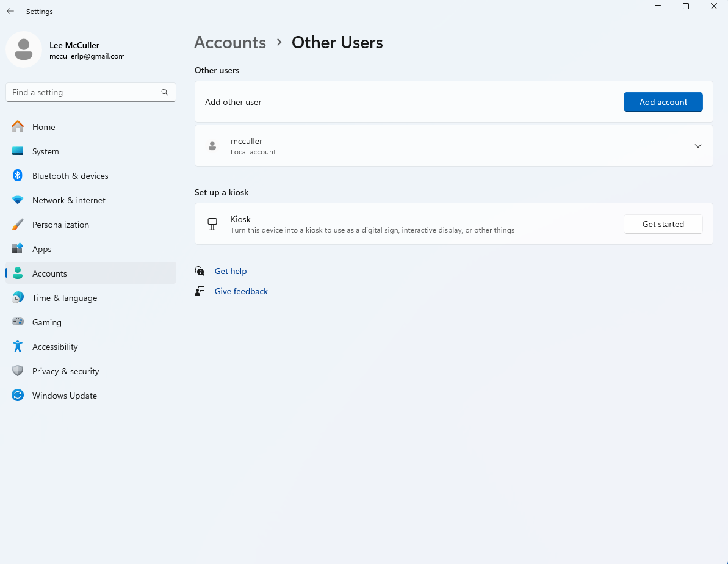Click the Add account button
Image resolution: width=728 pixels, height=564 pixels.
pos(663,102)
